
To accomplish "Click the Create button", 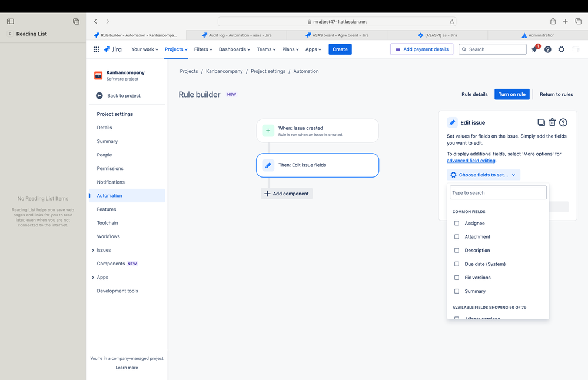I will (340, 49).
